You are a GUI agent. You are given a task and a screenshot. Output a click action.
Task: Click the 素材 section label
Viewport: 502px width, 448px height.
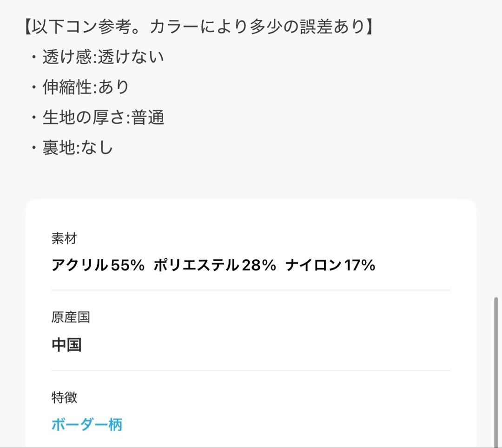[x=64, y=238]
